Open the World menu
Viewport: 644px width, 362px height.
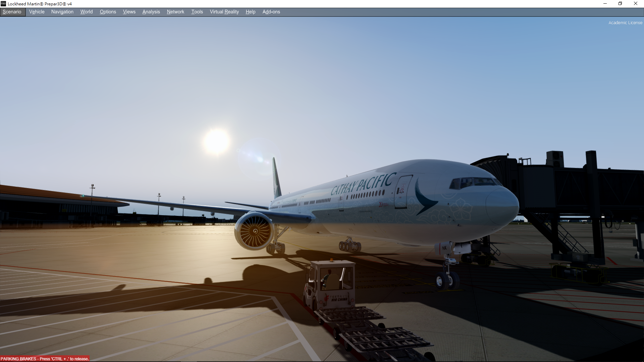[87, 12]
